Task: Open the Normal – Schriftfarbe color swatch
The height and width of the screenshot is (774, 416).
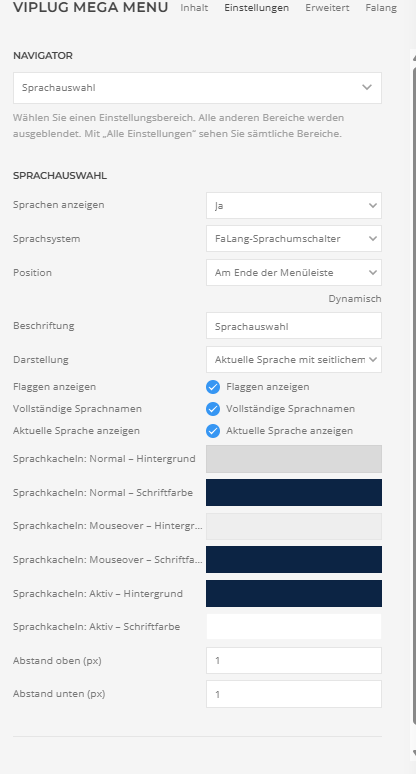Action: 294,493
